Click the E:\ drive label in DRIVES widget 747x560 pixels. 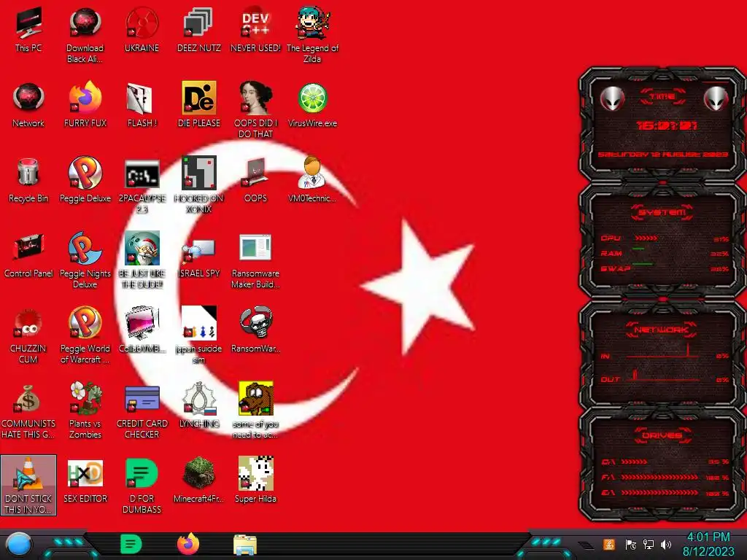coord(608,492)
